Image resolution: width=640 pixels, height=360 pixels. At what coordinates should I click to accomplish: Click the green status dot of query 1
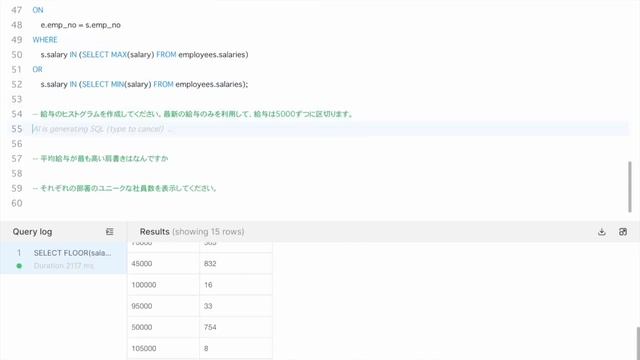[19, 266]
